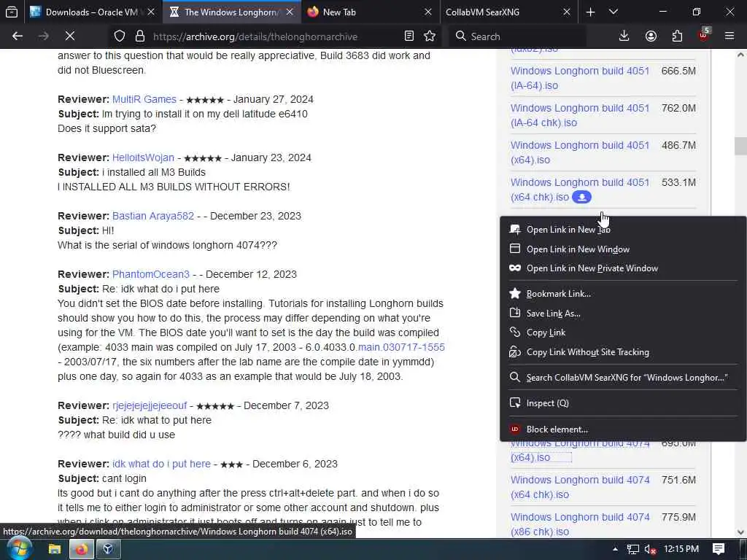Choose Save Link As… in the context menu
747x560 pixels.
click(623, 314)
